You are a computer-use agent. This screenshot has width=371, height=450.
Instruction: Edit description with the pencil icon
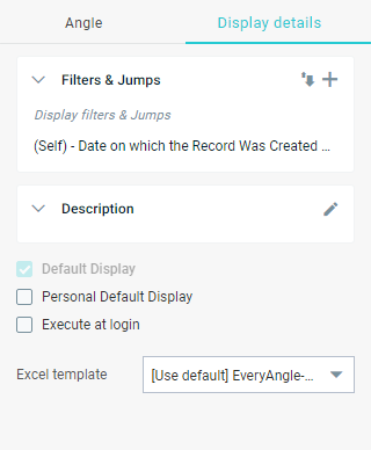tap(330, 209)
